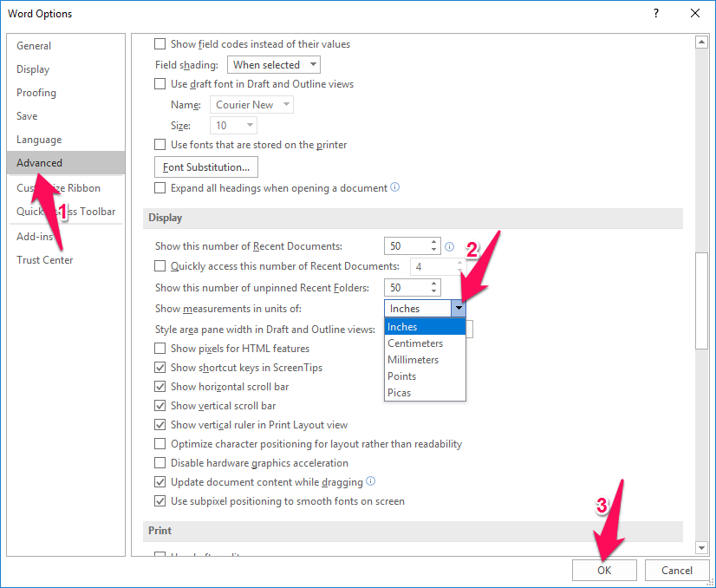This screenshot has height=588, width=716.
Task: Open the Proofing category
Action: 36,93
